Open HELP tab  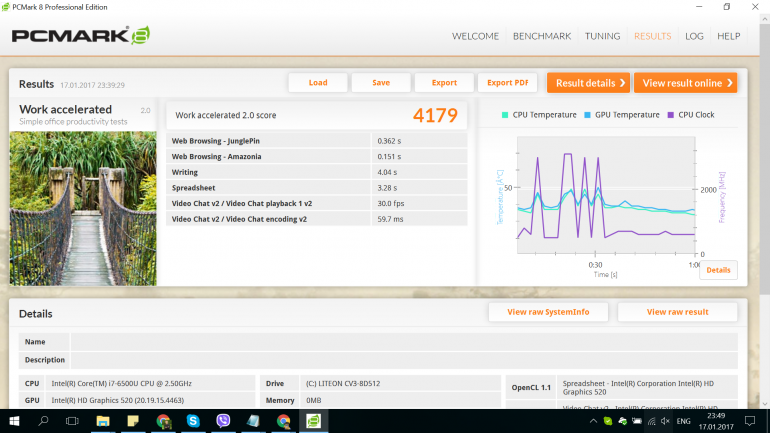pos(728,36)
